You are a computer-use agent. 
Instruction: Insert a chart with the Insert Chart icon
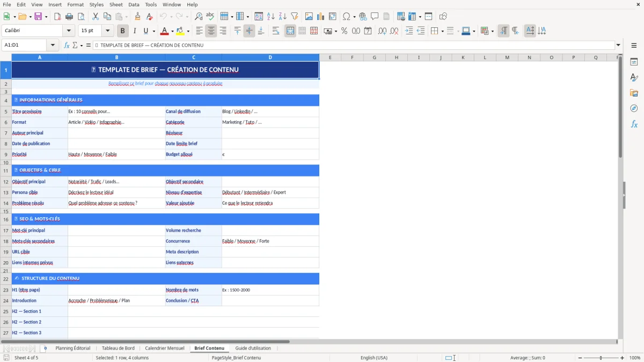click(x=320, y=16)
